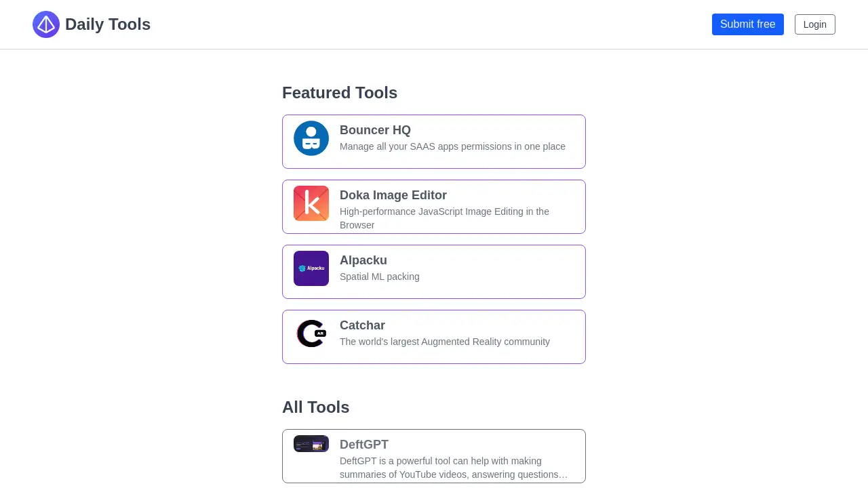Click the Augmented Reality community description
Image resolution: width=868 pixels, height=488 pixels.
pos(445,342)
